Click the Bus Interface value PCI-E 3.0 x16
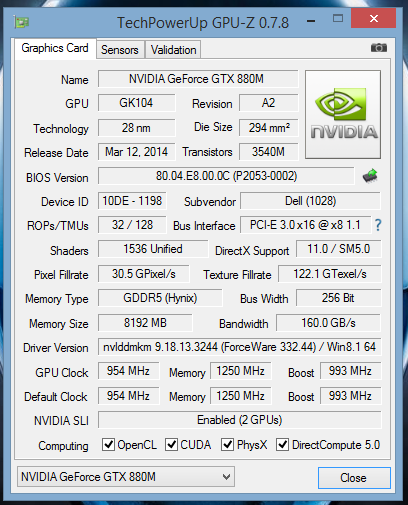Viewport: 408px width, 505px height. (305, 225)
